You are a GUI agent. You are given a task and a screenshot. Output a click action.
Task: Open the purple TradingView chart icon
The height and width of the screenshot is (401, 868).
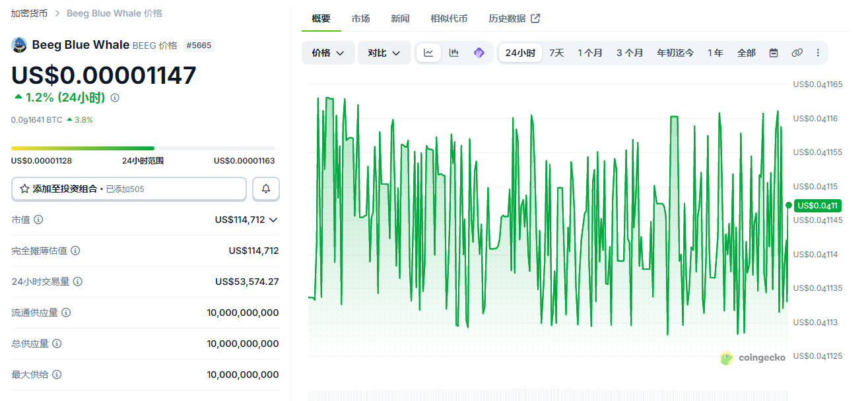479,53
